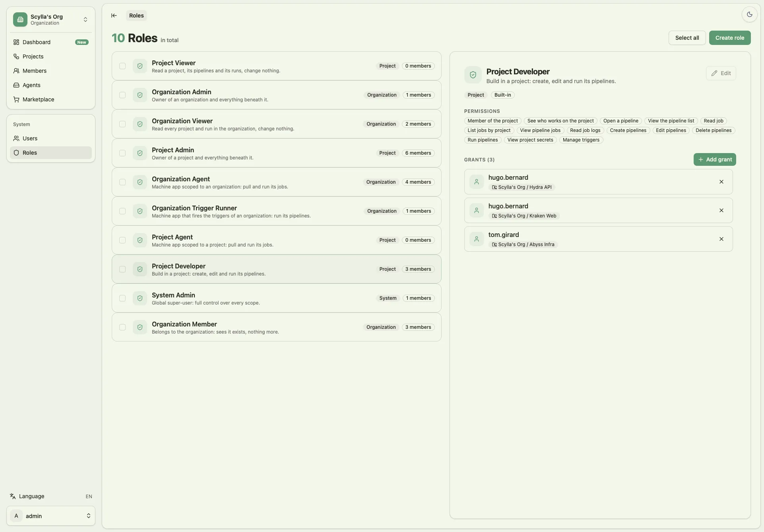Click the '6 members' badge on Project Admin

tap(418, 153)
